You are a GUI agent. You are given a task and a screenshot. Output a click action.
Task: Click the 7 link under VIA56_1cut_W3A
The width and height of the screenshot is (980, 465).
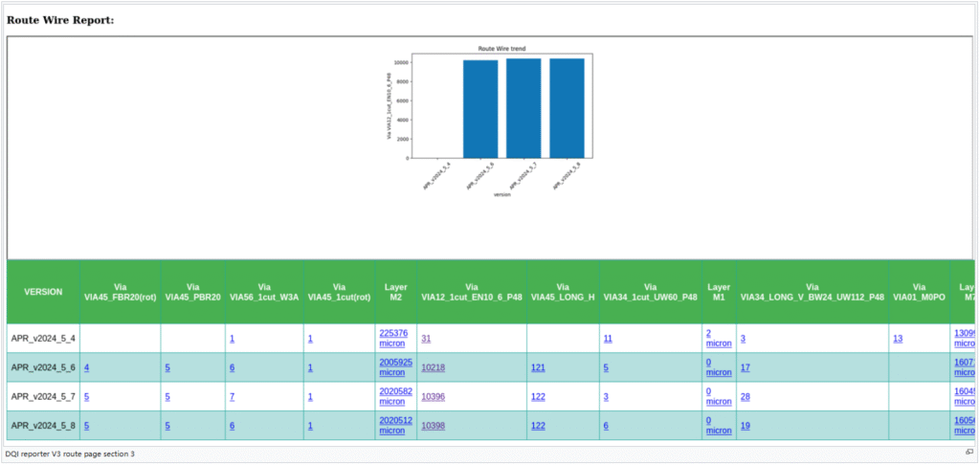[x=232, y=396]
